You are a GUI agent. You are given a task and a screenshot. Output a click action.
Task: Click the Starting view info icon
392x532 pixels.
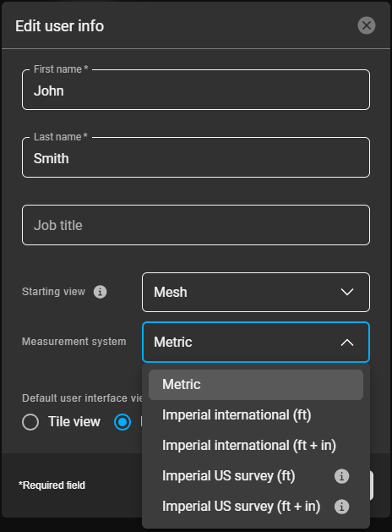(x=100, y=292)
